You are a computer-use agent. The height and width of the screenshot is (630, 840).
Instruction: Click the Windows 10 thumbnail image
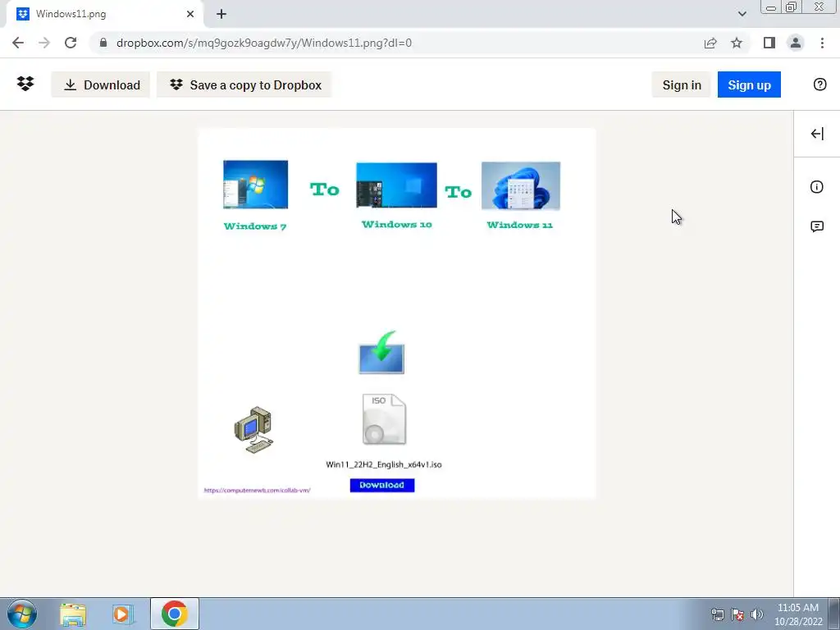[x=396, y=185]
